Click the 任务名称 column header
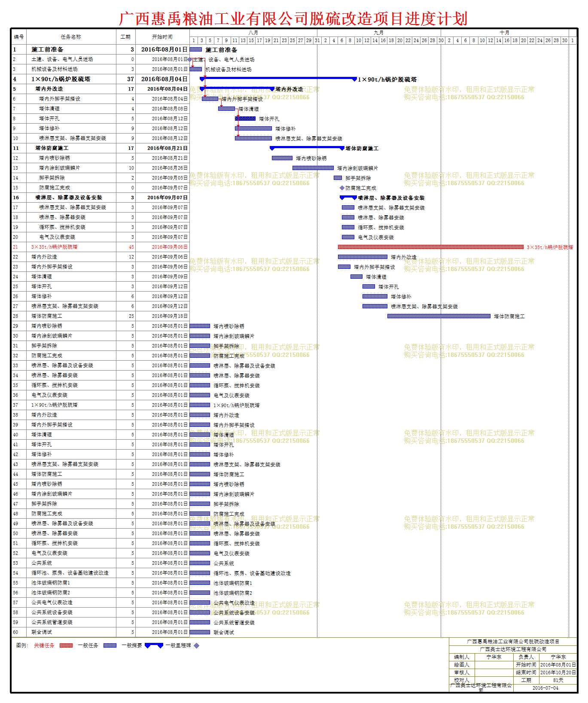Screen dimensions: 588x703 [x=71, y=37]
